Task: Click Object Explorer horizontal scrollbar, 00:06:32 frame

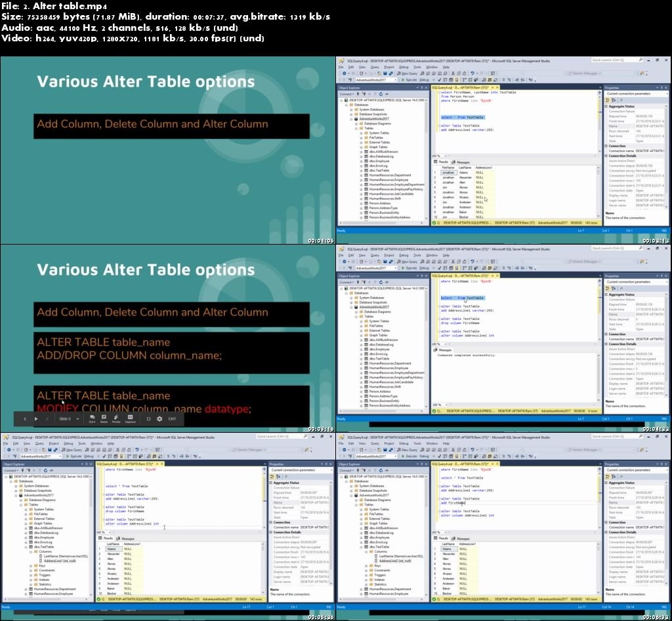Action: (383, 599)
